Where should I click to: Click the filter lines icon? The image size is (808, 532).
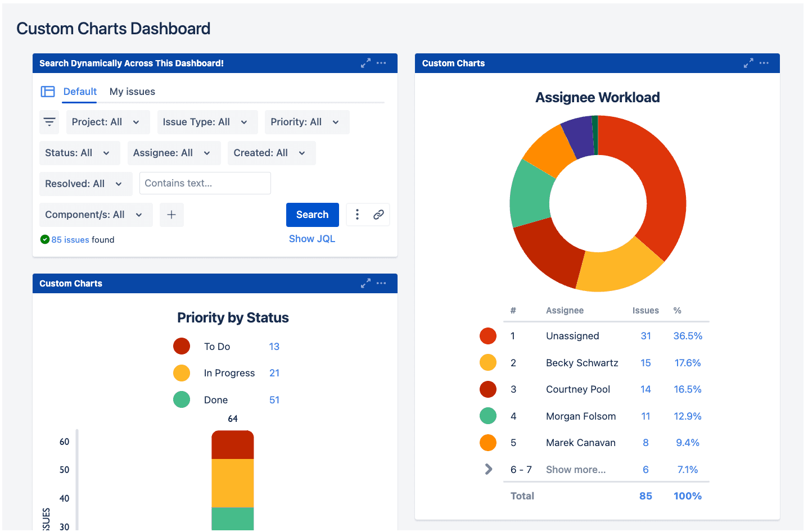(49, 122)
